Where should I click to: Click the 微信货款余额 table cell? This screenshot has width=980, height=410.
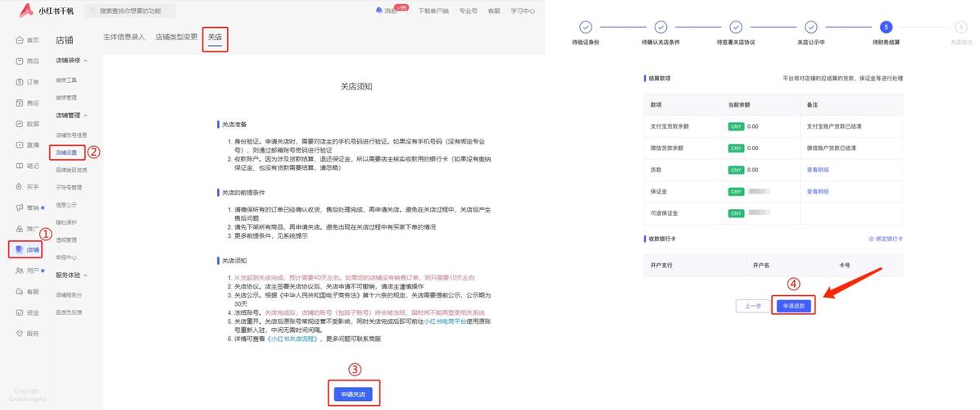coord(683,148)
